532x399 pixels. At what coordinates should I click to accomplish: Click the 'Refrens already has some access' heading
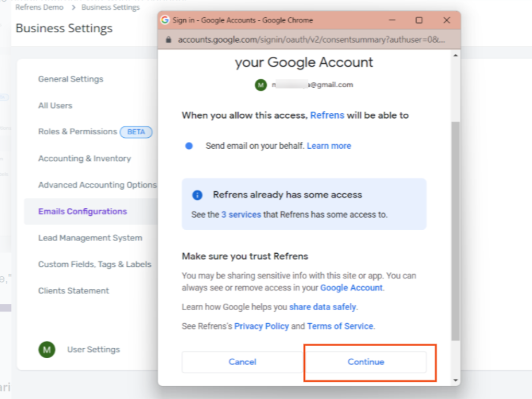(x=288, y=195)
